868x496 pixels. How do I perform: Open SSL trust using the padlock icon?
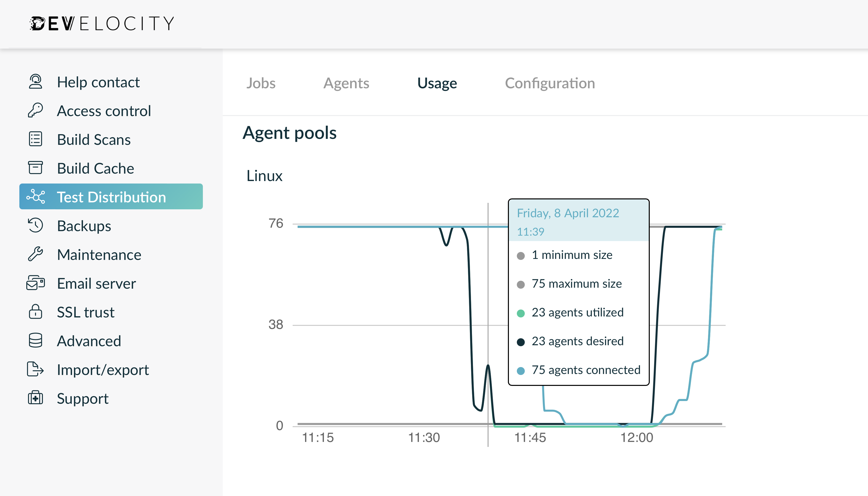[35, 312]
